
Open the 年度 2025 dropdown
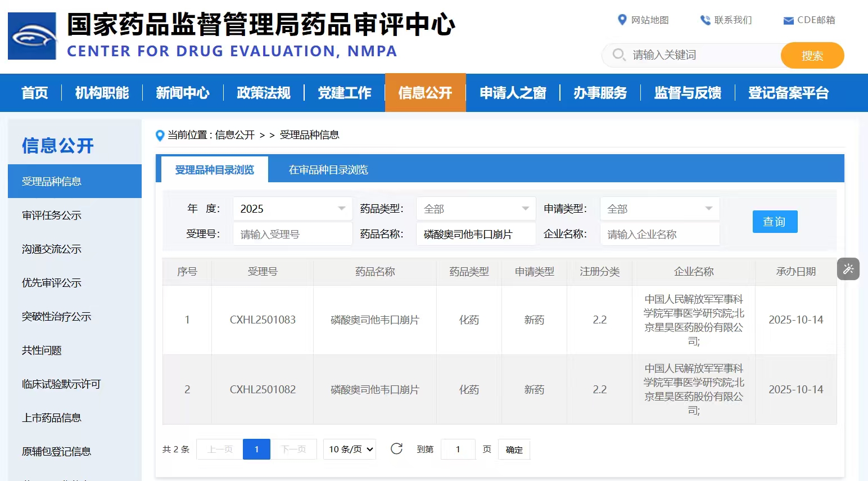(x=292, y=209)
